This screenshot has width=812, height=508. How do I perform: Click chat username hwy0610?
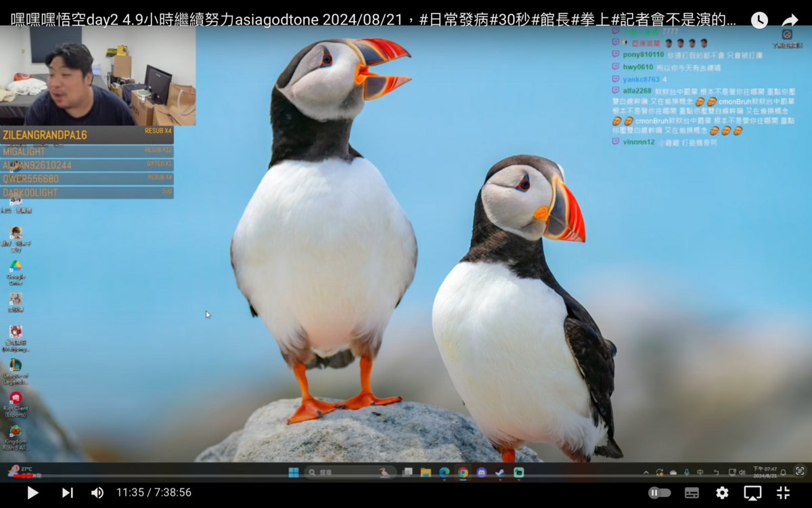637,67
